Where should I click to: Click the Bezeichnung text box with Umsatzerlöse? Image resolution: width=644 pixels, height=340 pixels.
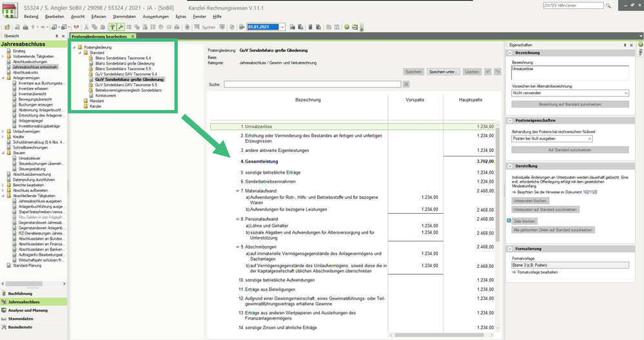tap(570, 73)
